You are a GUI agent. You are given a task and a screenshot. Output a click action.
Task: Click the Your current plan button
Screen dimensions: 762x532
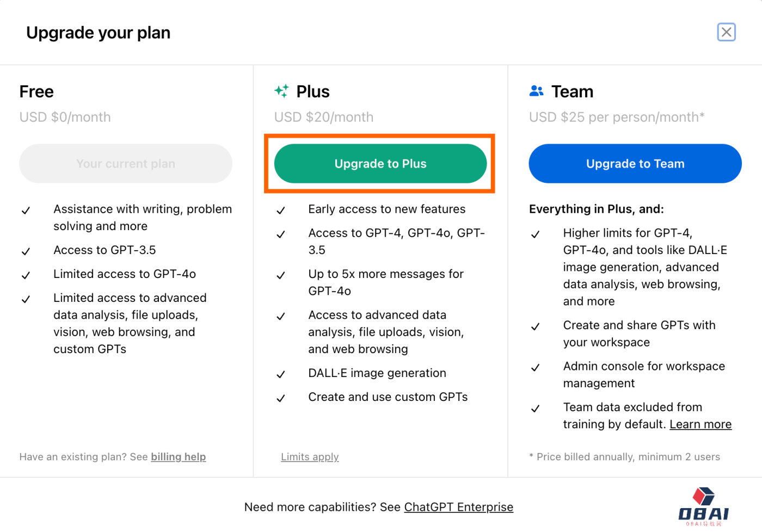pyautogui.click(x=126, y=164)
